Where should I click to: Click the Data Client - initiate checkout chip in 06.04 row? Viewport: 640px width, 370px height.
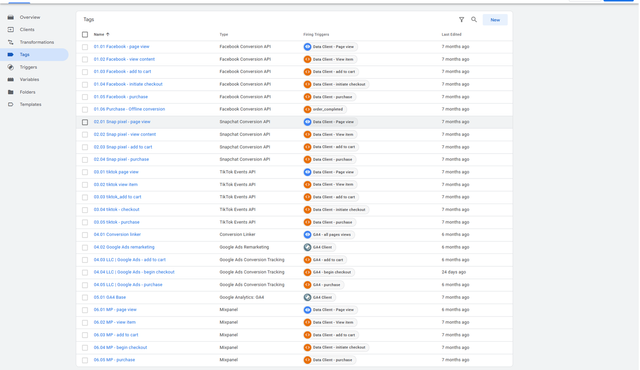pyautogui.click(x=336, y=348)
